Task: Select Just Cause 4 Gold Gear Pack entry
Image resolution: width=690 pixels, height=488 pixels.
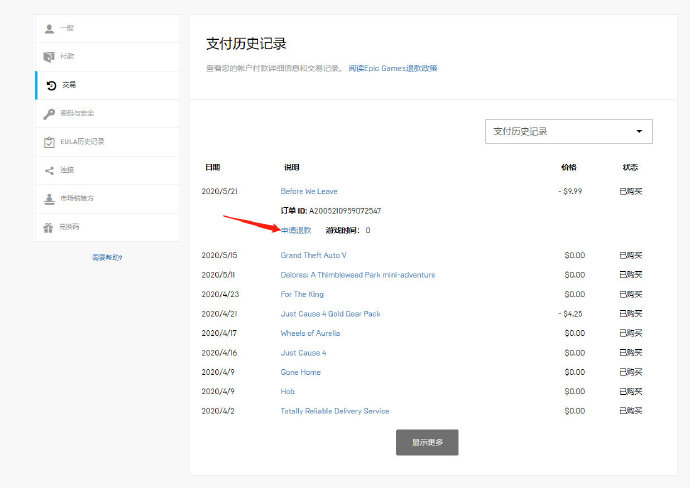Action: point(330,313)
